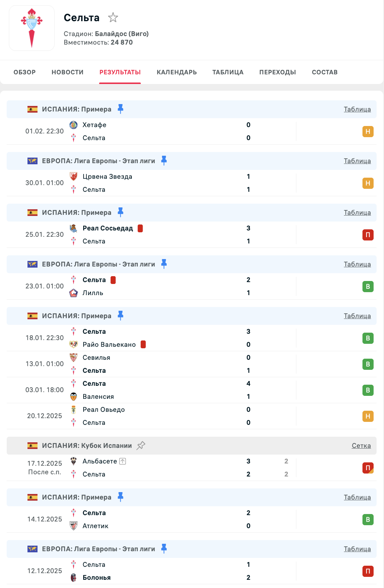The width and height of the screenshot is (384, 588).
Task: Click the orange Н badge for Хетафе match
Action: point(368,132)
